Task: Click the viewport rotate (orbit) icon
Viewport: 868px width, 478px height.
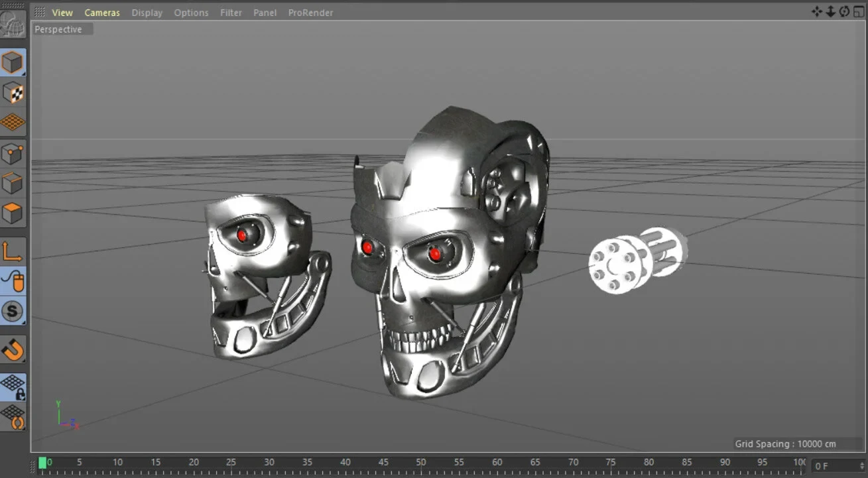Action: [844, 11]
